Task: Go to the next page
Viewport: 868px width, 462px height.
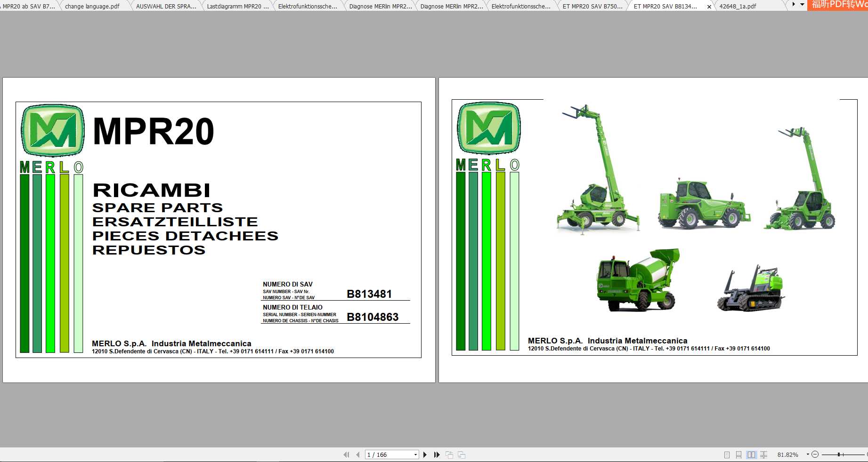Action: [425, 454]
